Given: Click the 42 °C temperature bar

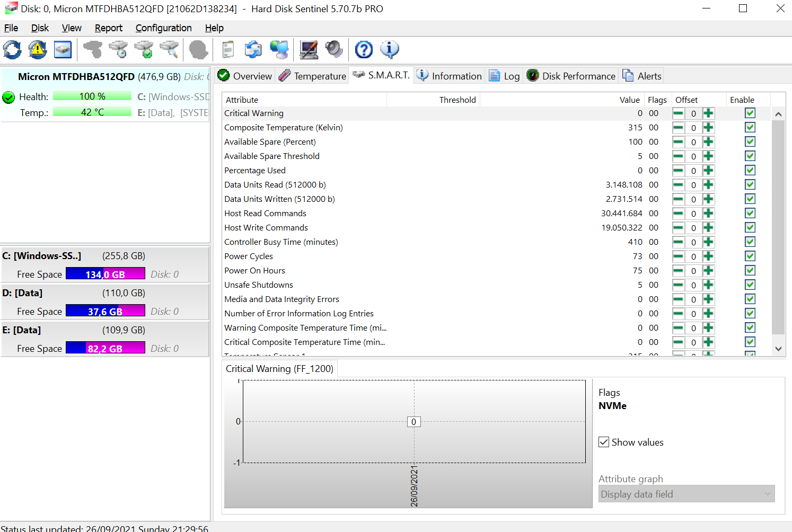Looking at the screenshot, I should coord(92,112).
